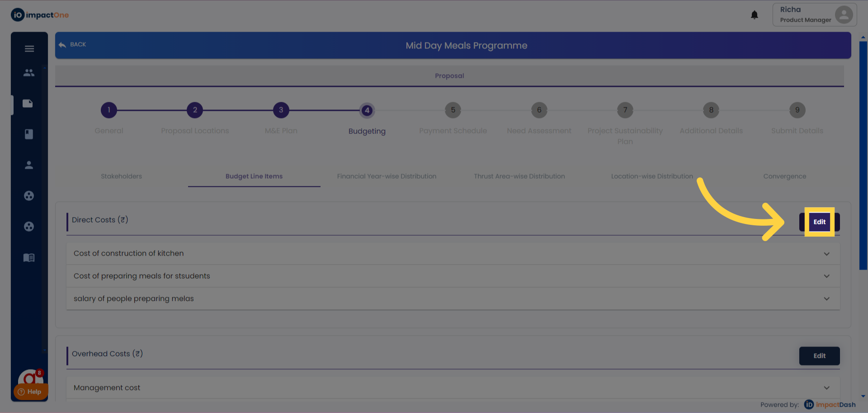
Task: Open Thrust Area-wise Distribution tab
Action: (x=519, y=176)
